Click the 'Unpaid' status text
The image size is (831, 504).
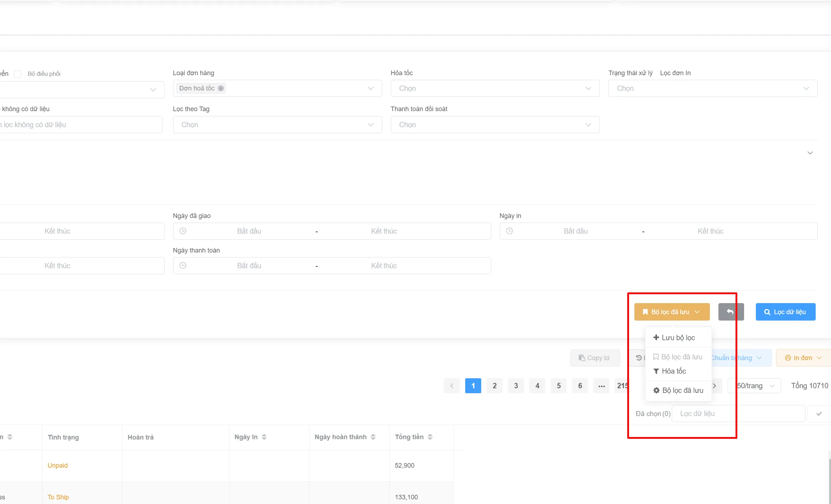57,466
